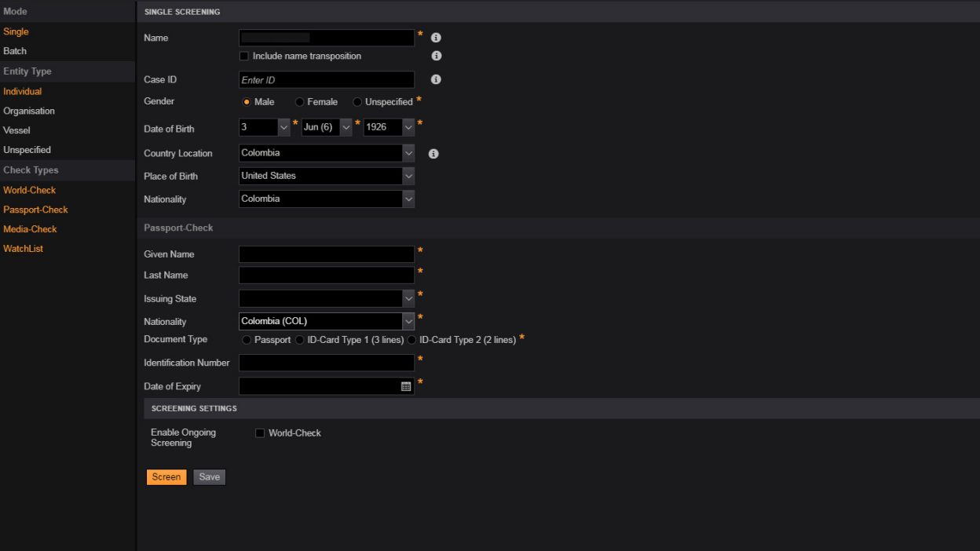This screenshot has width=980, height=551.
Task: Switch to Batch mode
Action: 15,51
